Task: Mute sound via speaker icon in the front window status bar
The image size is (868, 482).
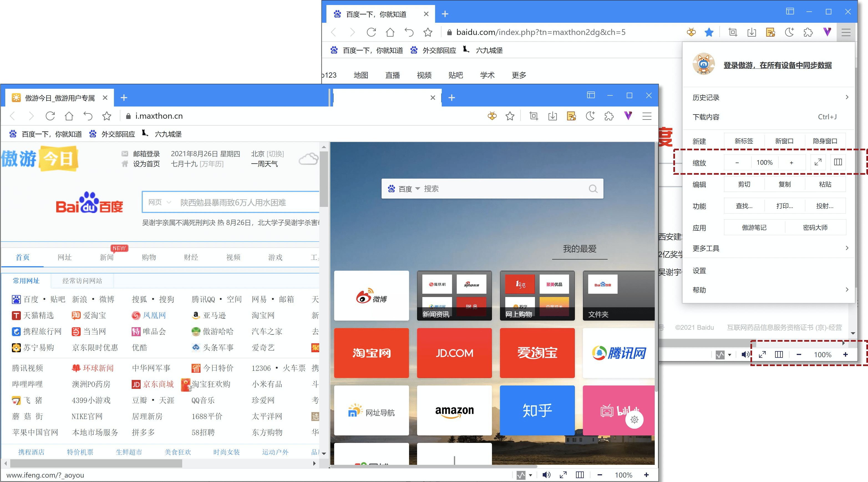Action: point(546,475)
